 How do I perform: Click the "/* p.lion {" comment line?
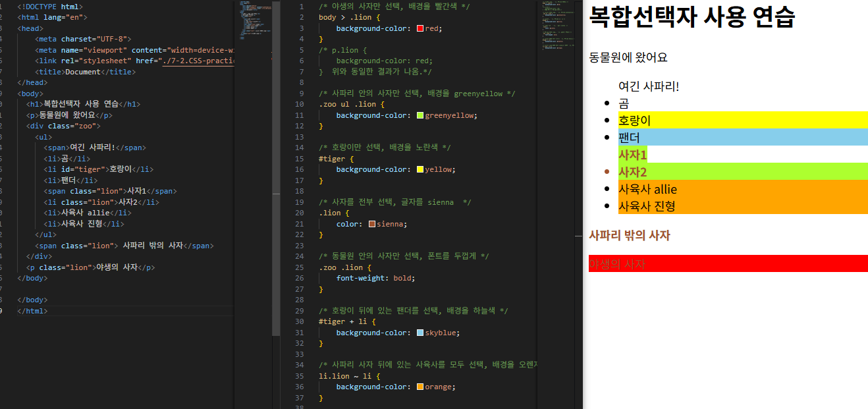[342, 50]
